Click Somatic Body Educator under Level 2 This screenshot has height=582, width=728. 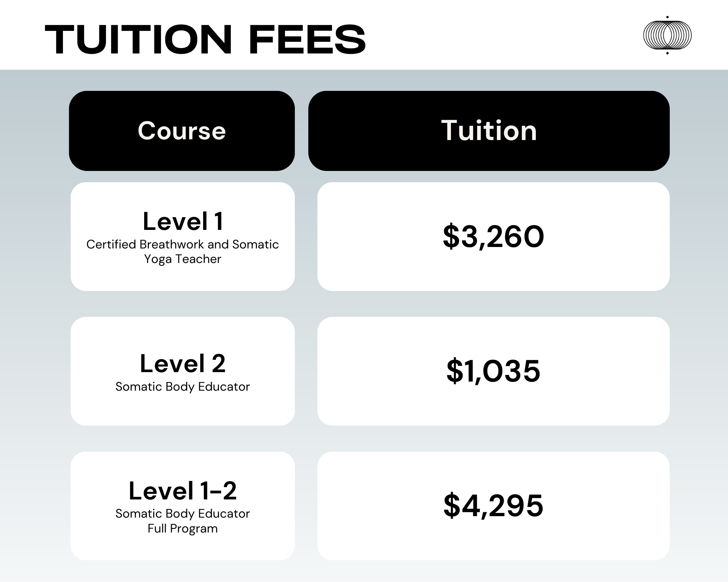pos(183,386)
